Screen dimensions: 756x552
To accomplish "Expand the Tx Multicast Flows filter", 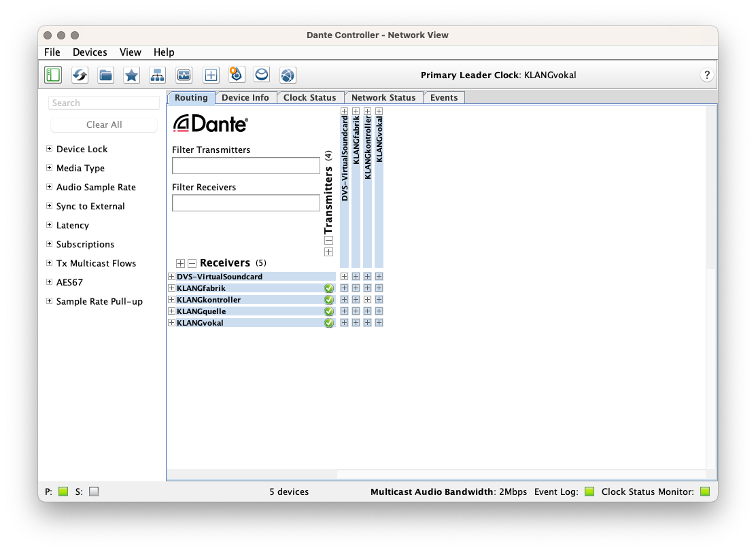I will coord(49,262).
